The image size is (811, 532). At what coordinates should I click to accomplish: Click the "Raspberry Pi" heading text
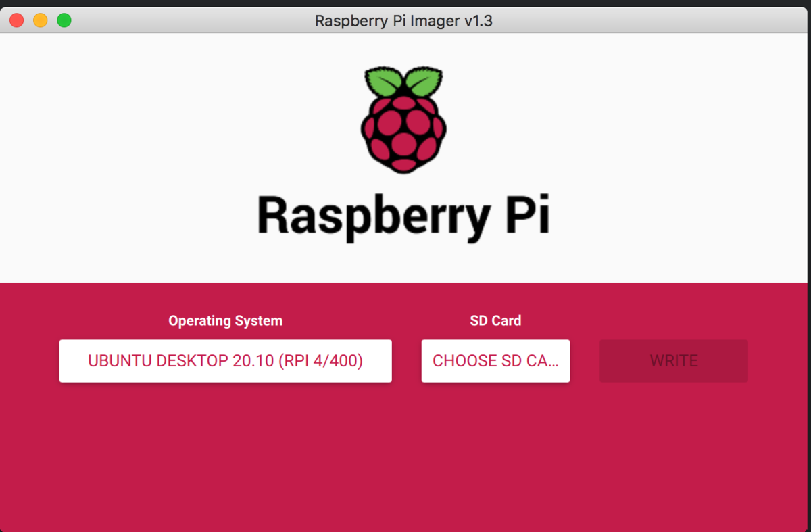click(x=403, y=217)
